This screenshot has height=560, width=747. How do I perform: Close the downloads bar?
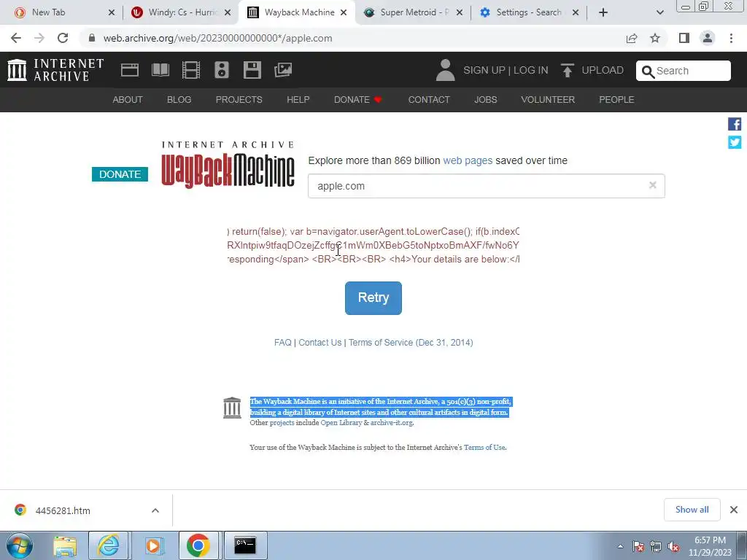[734, 510]
